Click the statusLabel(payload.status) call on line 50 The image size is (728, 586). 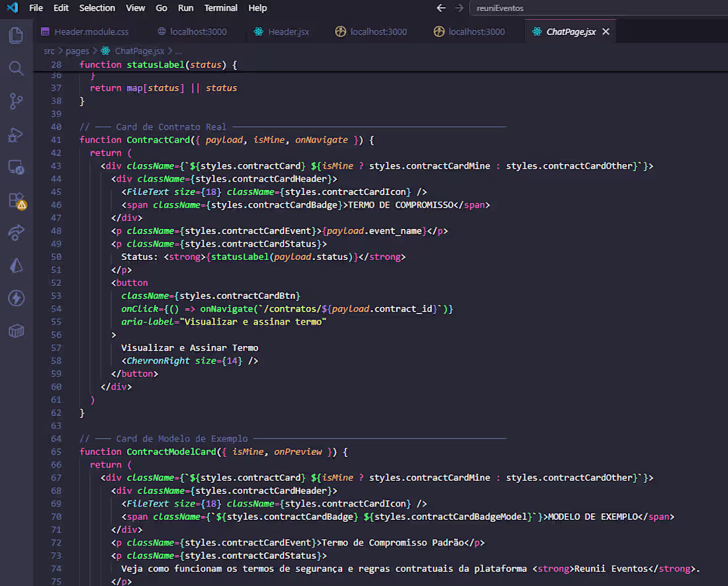(282, 257)
